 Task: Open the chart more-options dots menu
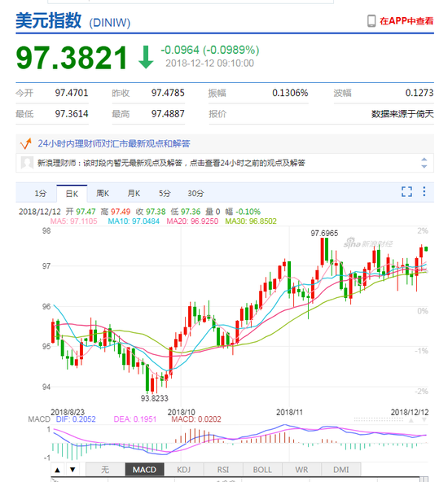tap(424, 191)
